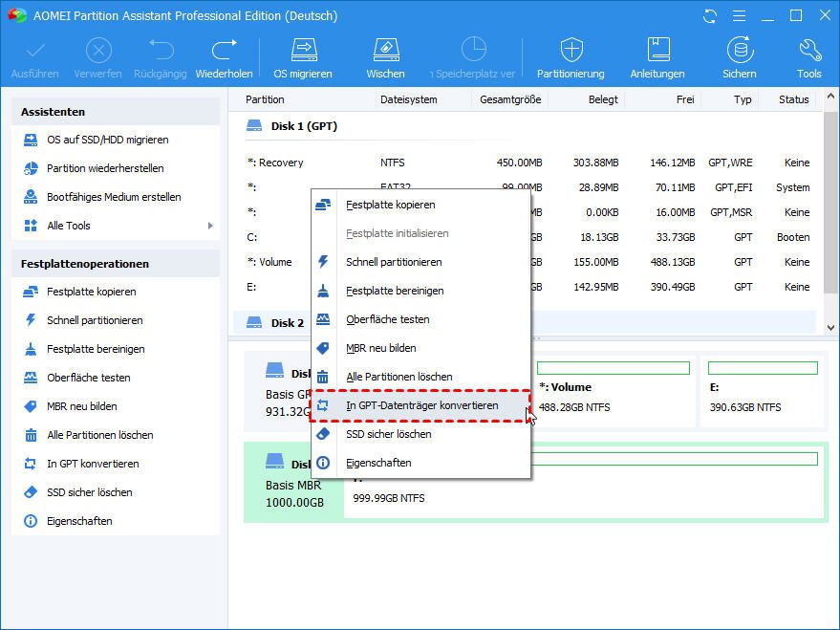Choose OS auf SSD/HDD migrieren in sidebar

pos(116,140)
